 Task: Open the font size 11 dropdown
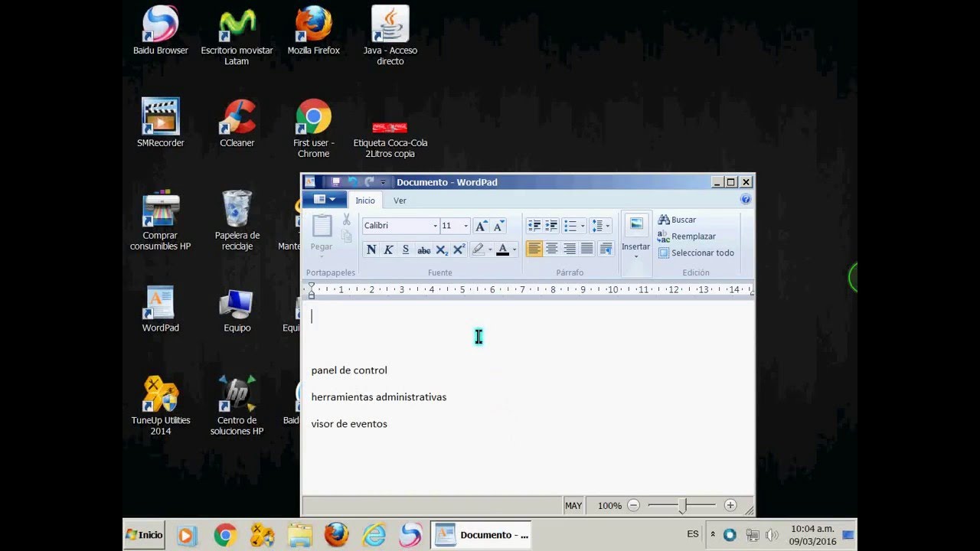point(465,226)
